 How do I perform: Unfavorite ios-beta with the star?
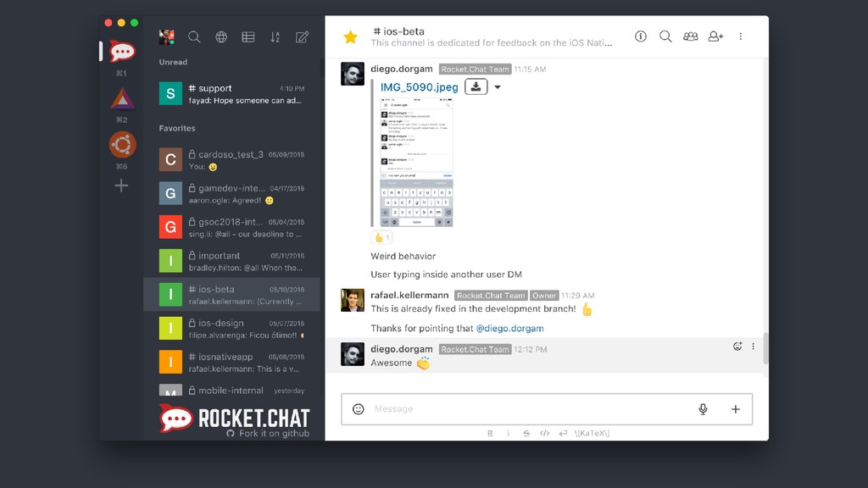coord(350,37)
